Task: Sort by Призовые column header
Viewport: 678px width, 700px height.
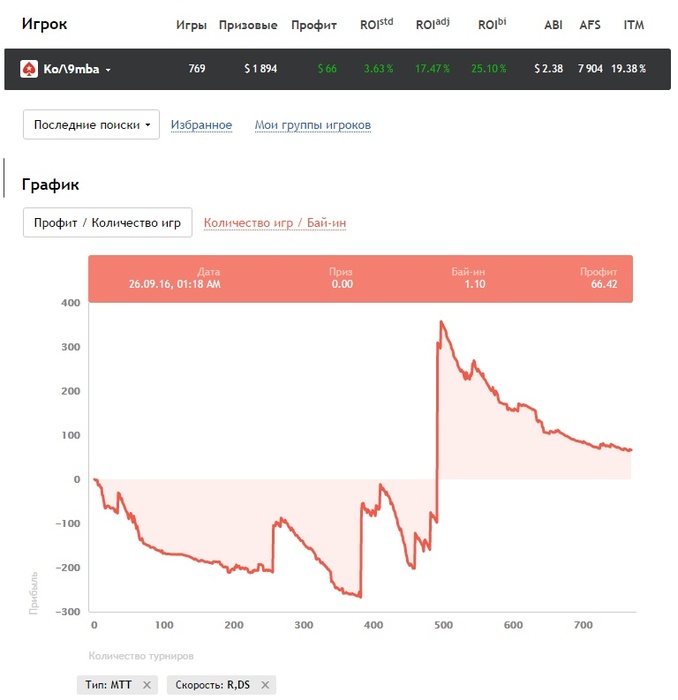Action: [x=248, y=25]
